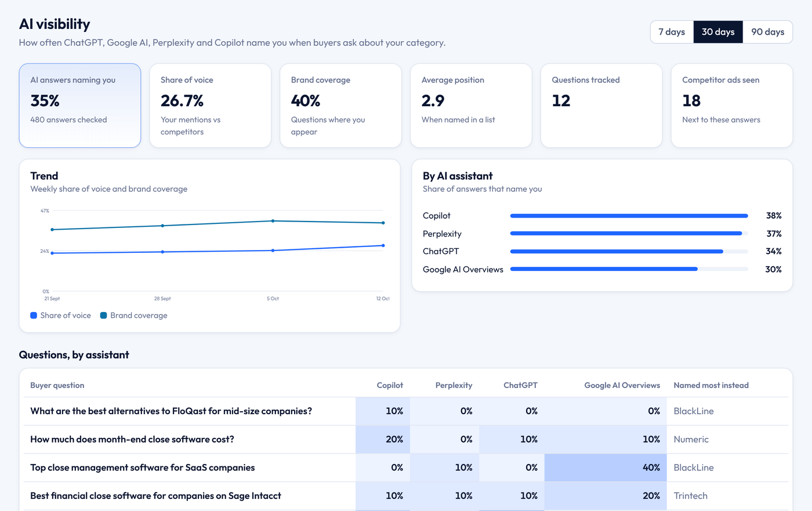Click the ChatGPT progress bar in By AI assistant

(629, 251)
